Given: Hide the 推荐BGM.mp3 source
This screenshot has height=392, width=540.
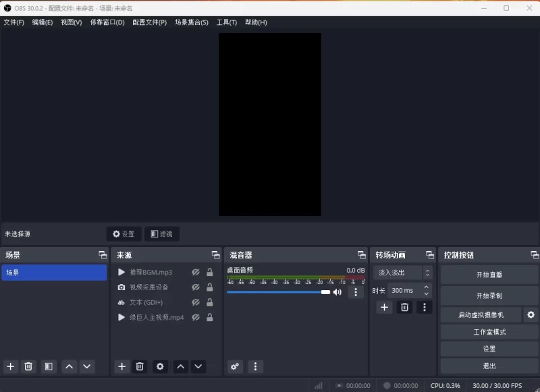Looking at the screenshot, I should pos(195,272).
